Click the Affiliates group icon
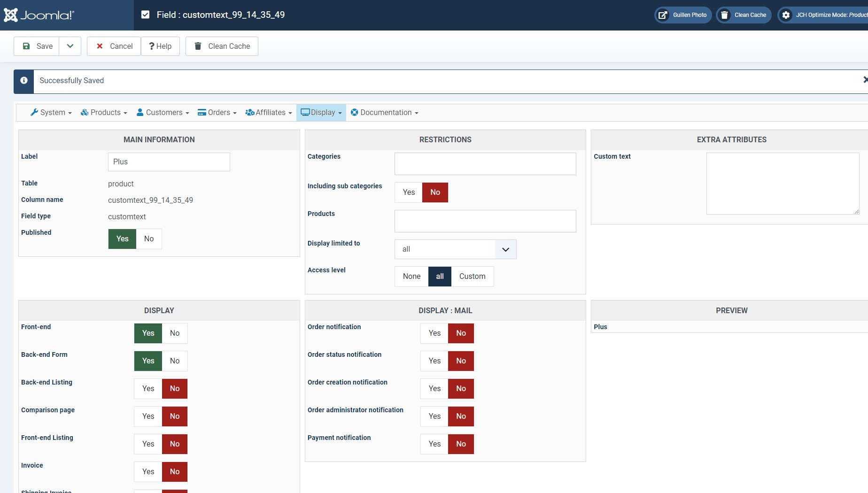 tap(250, 112)
